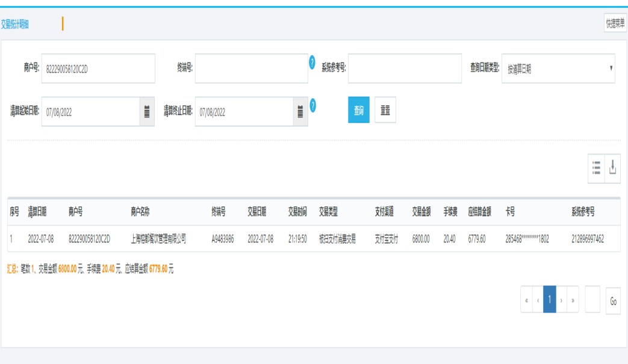Viewport: 628px width, 364px height.
Task: Go to the first page using double-left arrow
Action: tap(527, 300)
